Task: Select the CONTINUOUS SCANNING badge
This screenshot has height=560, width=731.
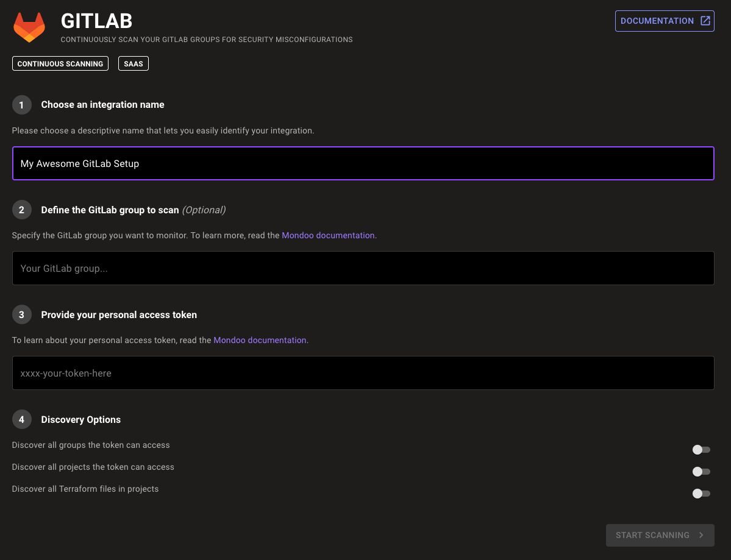Action: tap(60, 63)
